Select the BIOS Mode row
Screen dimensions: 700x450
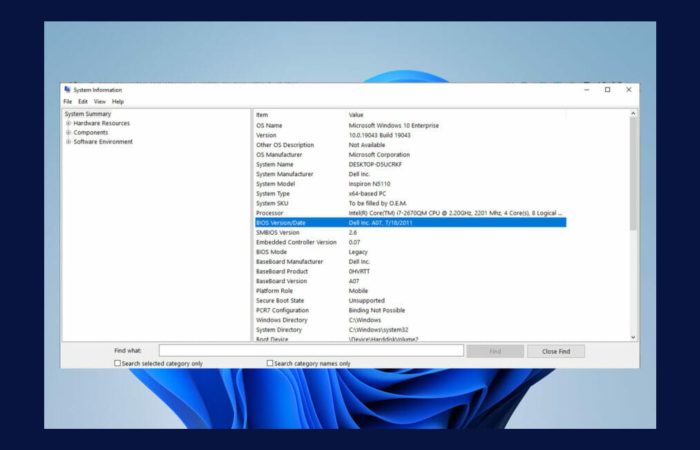click(410, 252)
